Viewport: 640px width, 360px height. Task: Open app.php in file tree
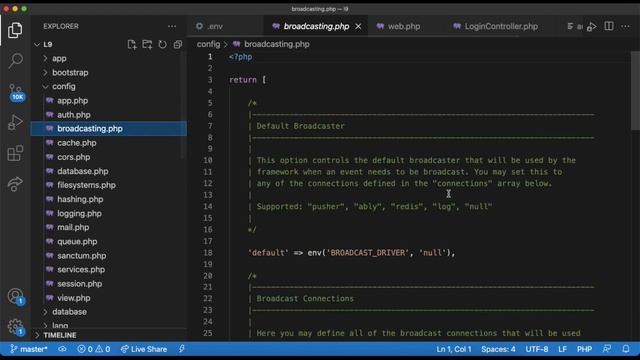72,100
